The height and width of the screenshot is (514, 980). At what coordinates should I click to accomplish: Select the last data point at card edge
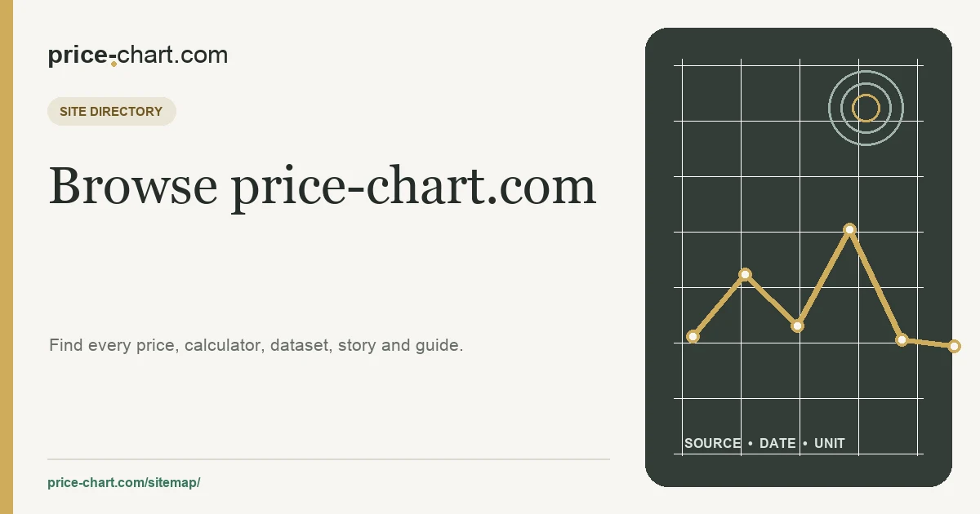[x=954, y=346]
